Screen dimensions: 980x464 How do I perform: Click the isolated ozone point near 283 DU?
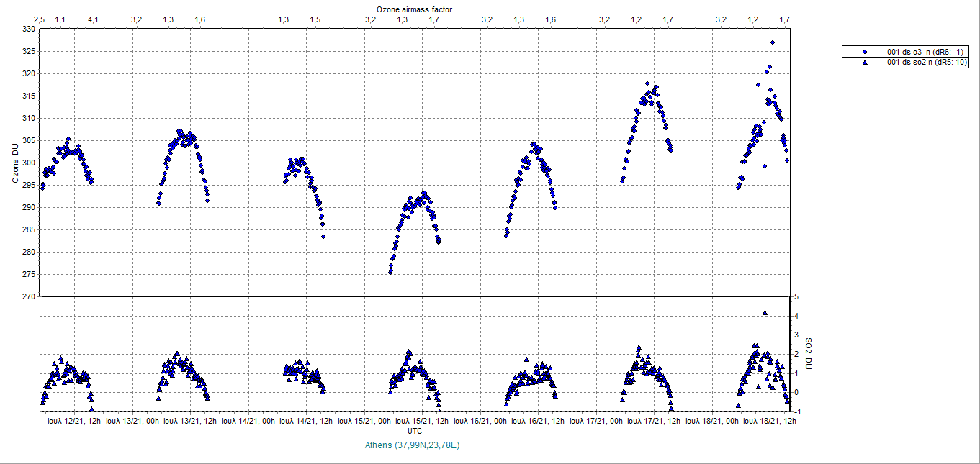323,236
